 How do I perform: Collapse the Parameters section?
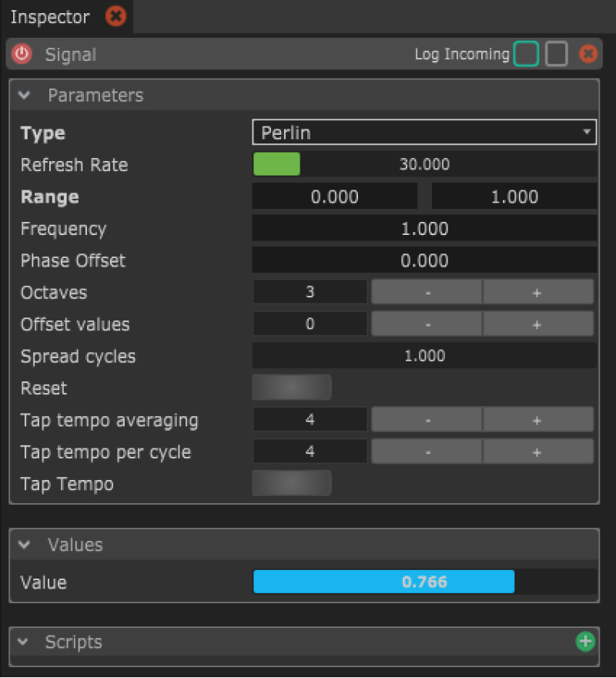coord(25,96)
